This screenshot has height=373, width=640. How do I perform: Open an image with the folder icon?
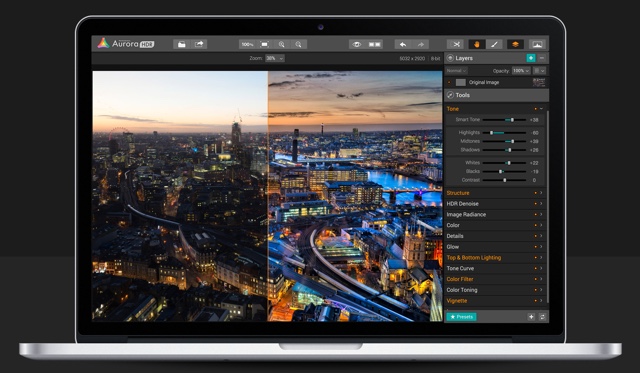[182, 44]
